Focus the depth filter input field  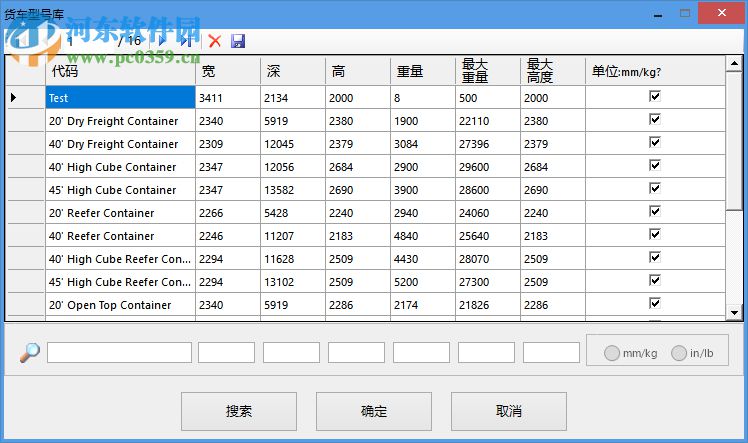pyautogui.click(x=291, y=352)
